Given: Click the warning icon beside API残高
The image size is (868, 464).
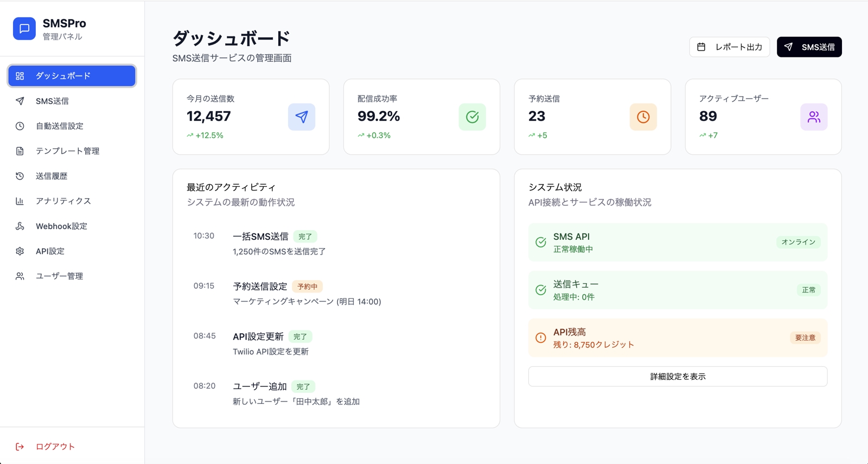Looking at the screenshot, I should pyautogui.click(x=541, y=338).
